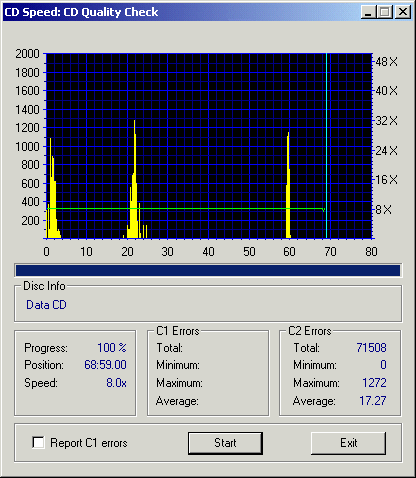Screen dimensions: 416x478
Task: Click the Position value 68:59.00
Action: tap(105, 365)
